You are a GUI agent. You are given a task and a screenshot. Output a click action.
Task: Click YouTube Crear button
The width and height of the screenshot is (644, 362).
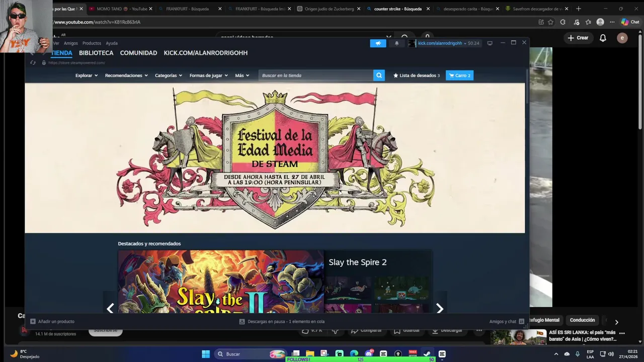click(x=578, y=38)
